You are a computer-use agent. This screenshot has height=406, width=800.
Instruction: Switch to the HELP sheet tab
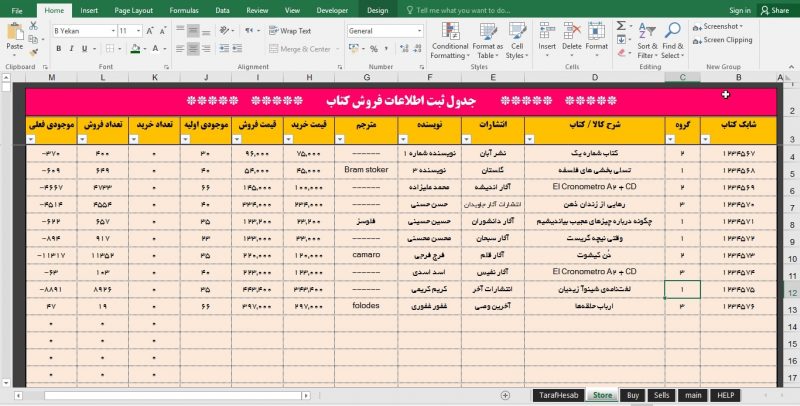725,395
